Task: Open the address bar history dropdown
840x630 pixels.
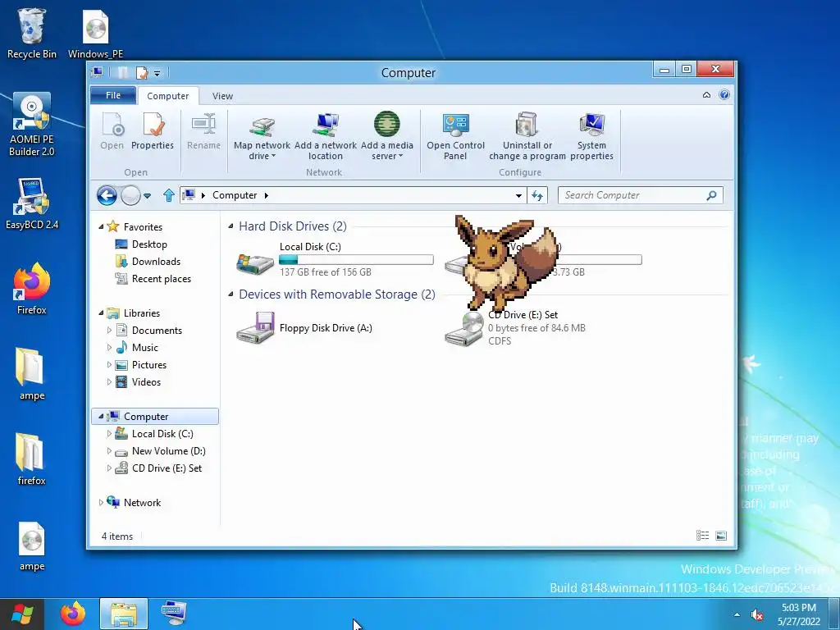Action: (518, 195)
